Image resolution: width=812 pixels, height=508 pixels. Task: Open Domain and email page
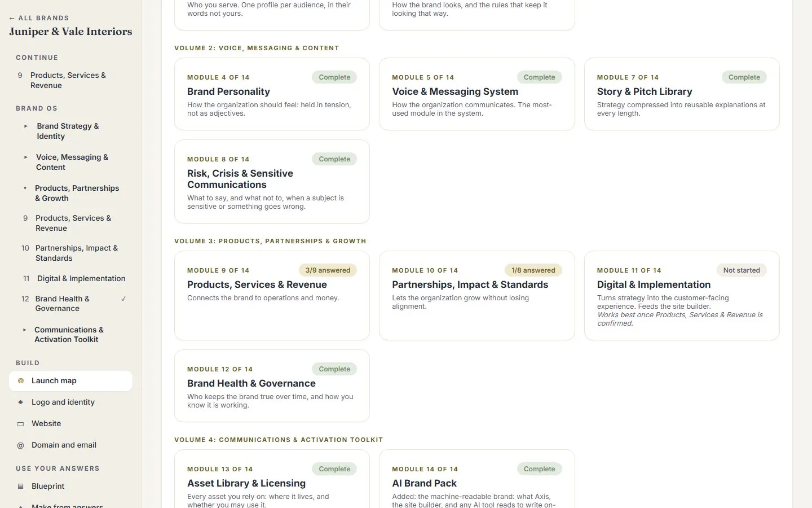tap(70, 445)
